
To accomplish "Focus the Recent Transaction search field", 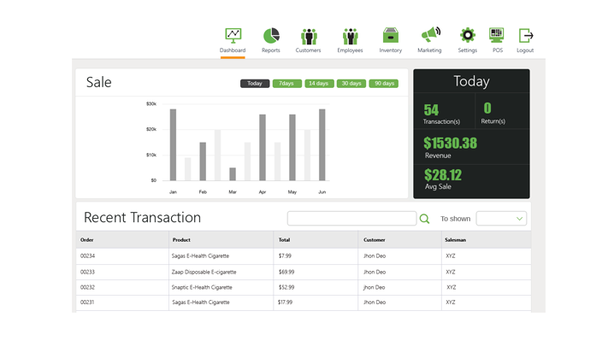I will (x=351, y=219).
